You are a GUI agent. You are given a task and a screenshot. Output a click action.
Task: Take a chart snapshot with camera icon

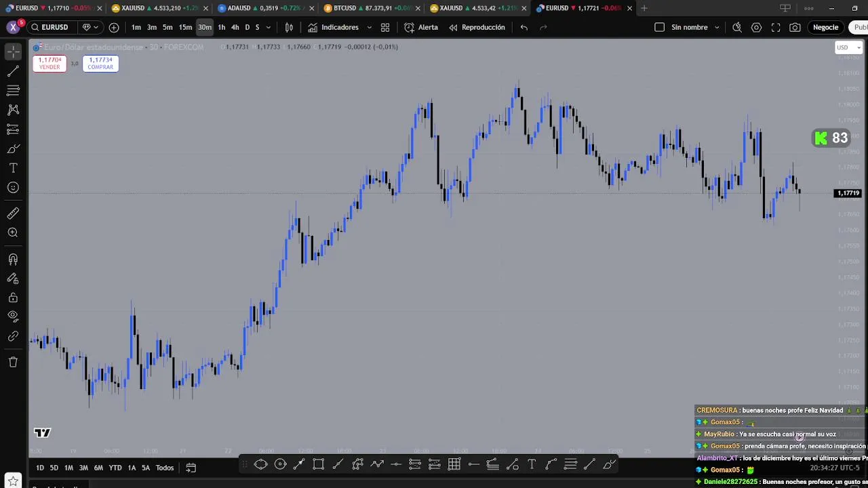(x=795, y=27)
